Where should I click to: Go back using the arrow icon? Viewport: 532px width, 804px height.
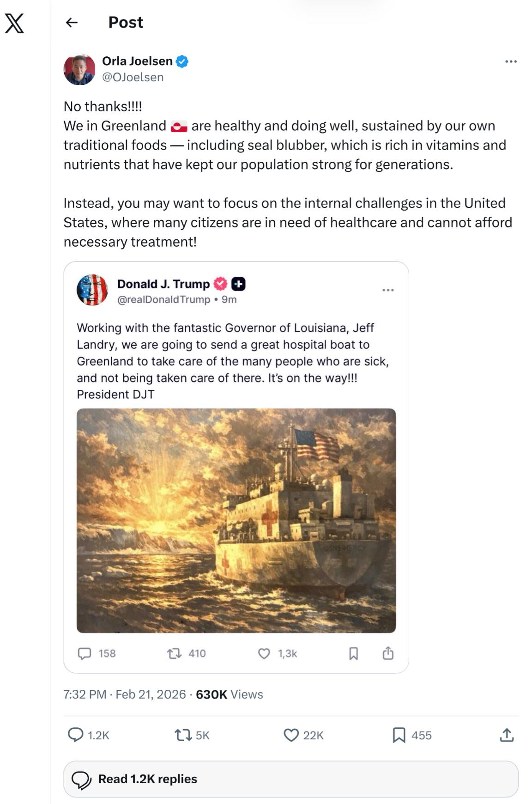pyautogui.click(x=72, y=22)
